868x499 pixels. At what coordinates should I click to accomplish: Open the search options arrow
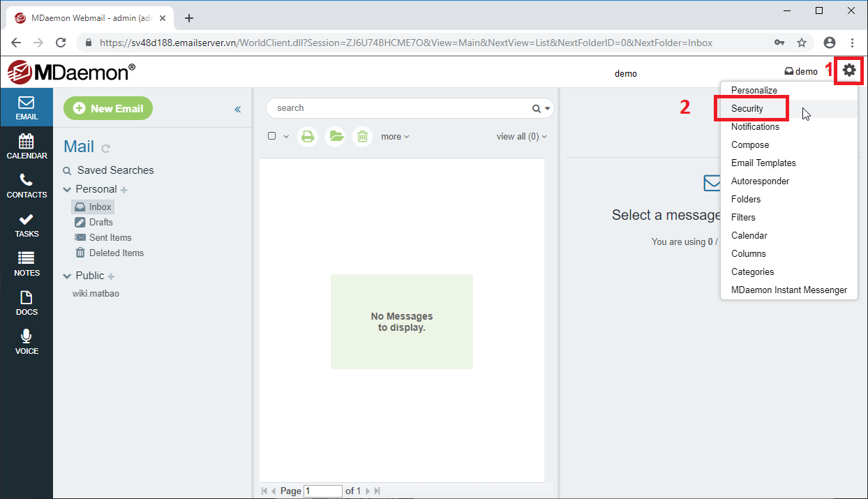pos(548,109)
